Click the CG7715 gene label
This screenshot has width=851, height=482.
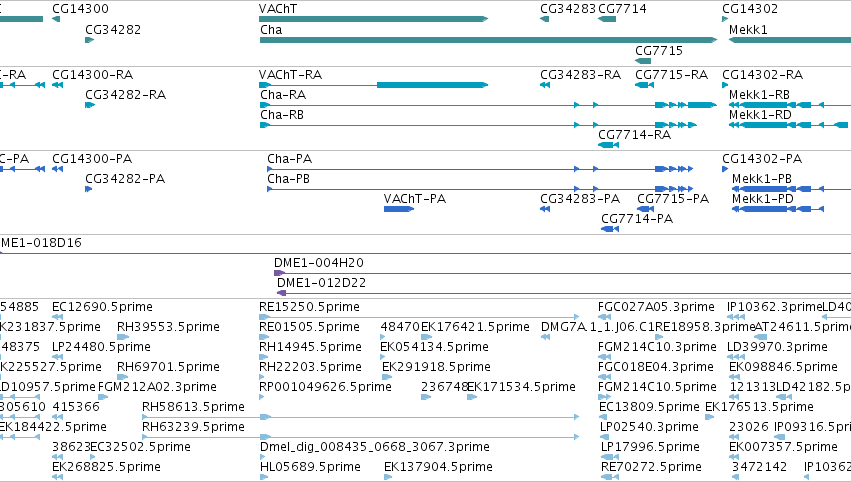point(659,50)
